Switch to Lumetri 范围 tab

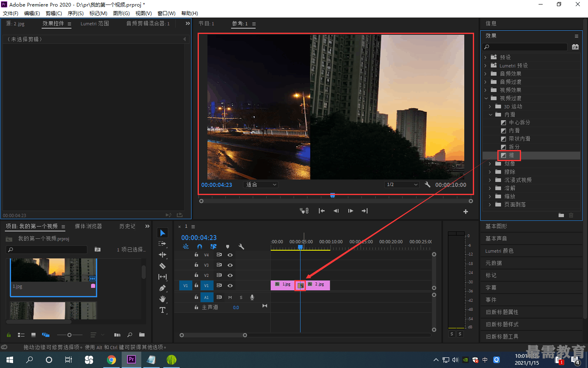pyautogui.click(x=95, y=24)
